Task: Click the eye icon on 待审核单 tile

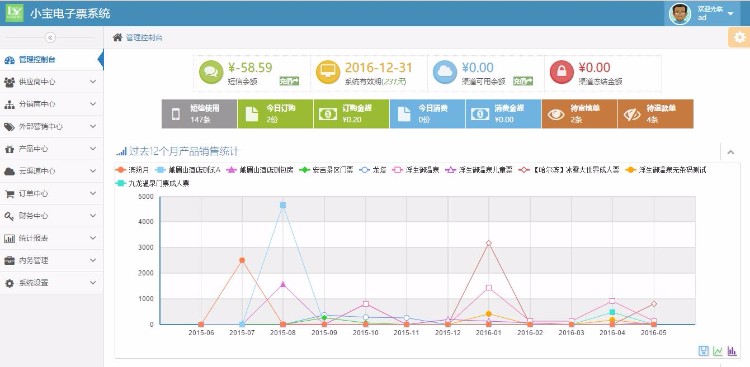Action: point(556,114)
